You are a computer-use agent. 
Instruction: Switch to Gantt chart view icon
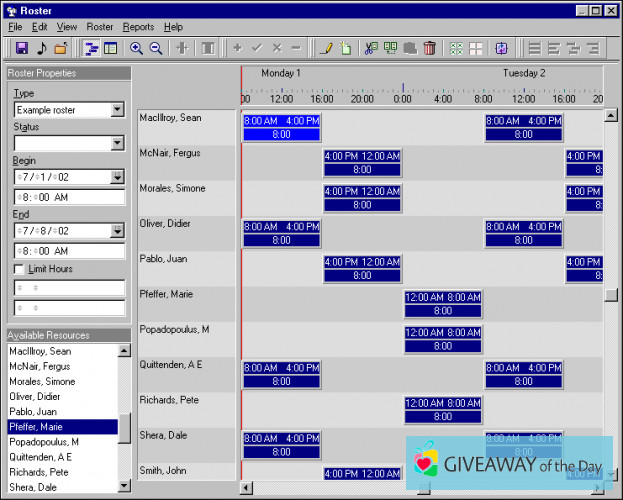[91, 48]
